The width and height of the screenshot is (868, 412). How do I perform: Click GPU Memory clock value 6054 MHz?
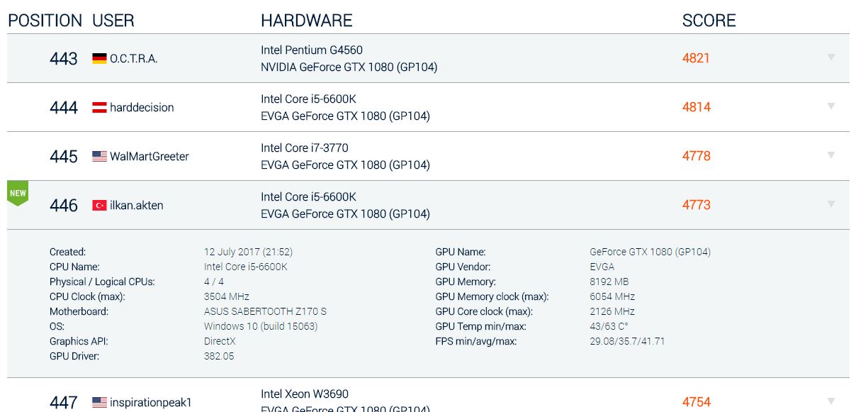[x=612, y=296]
